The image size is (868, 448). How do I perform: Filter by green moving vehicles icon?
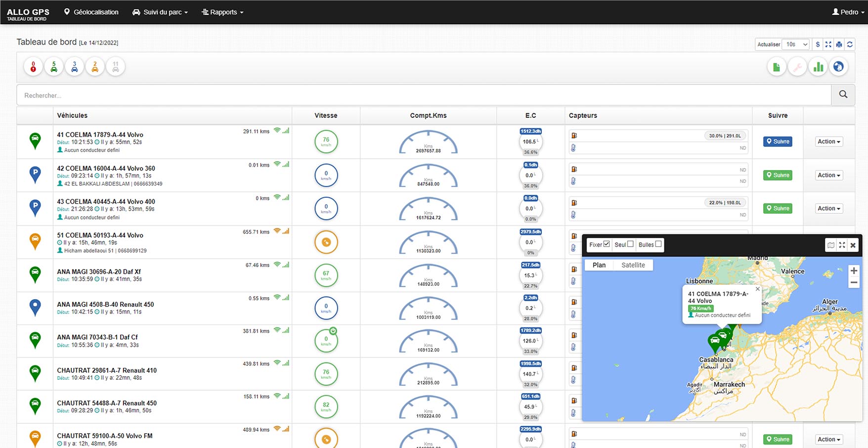54,67
